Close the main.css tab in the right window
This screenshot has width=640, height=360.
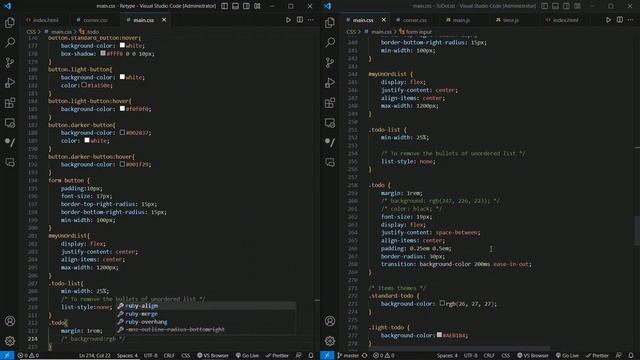click(384, 20)
